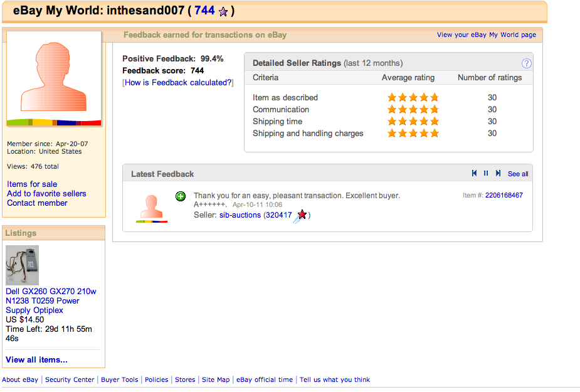Click the Listings panel header
The width and height of the screenshot is (580, 392).
54,233
